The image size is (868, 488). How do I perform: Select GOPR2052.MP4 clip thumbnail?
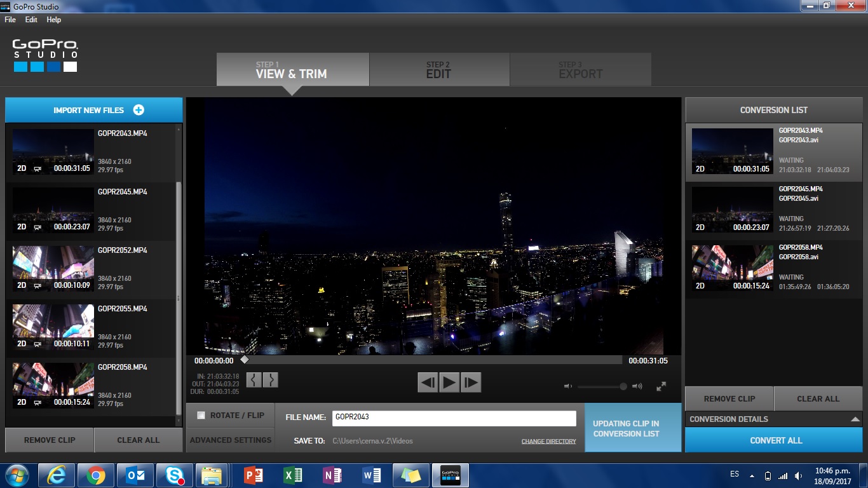pyautogui.click(x=53, y=269)
